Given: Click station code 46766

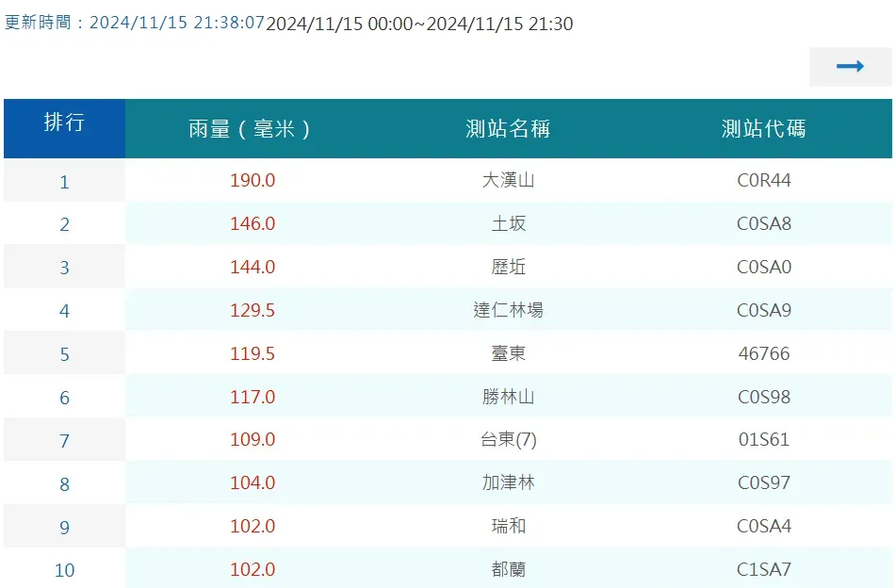Looking at the screenshot, I should tap(764, 353).
